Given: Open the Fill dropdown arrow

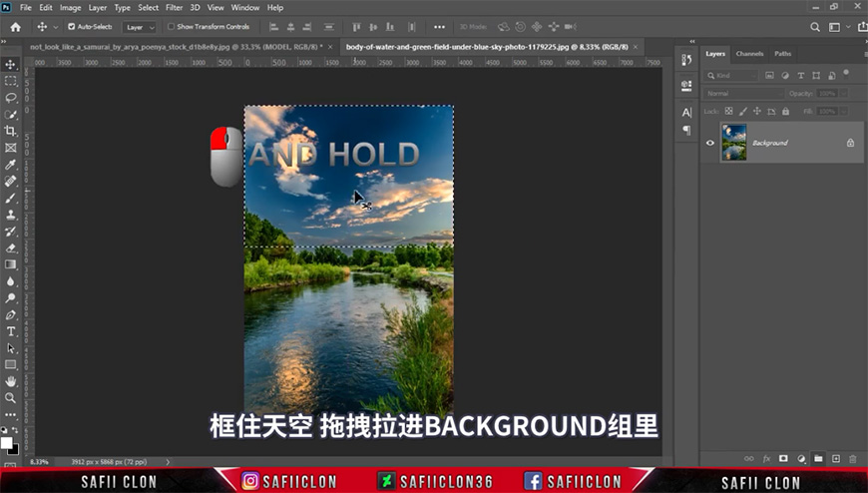Looking at the screenshot, I should (x=843, y=112).
